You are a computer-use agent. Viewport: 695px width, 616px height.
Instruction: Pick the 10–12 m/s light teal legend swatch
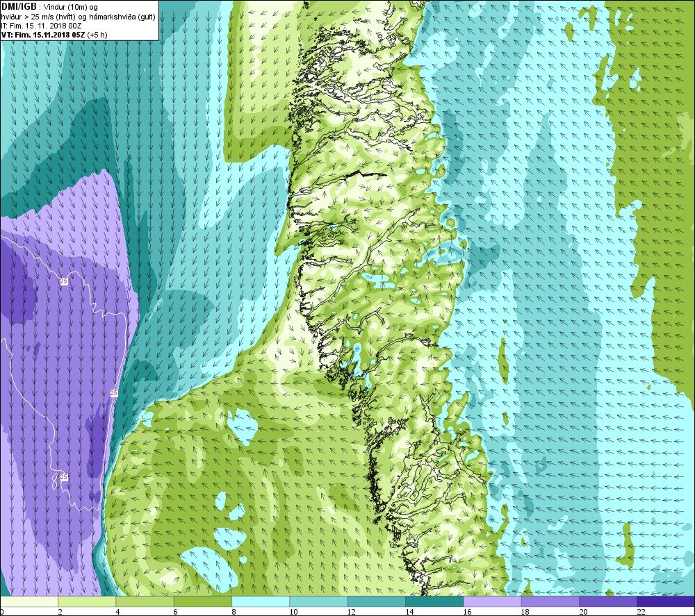click(319, 601)
